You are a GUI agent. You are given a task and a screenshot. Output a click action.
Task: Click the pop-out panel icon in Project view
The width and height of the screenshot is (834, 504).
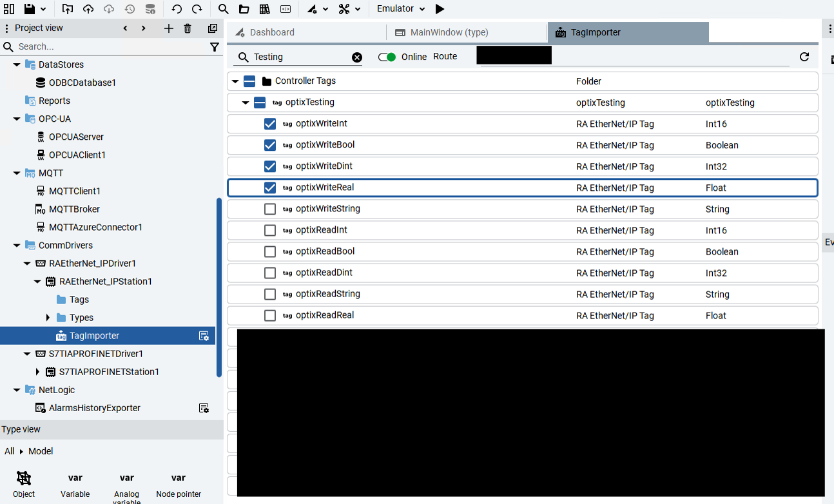[213, 28]
